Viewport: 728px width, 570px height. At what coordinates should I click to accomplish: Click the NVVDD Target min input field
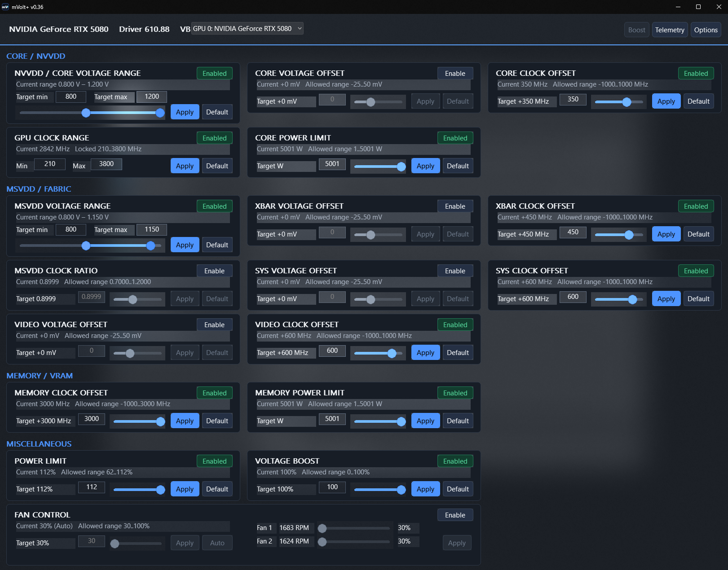[x=71, y=96]
